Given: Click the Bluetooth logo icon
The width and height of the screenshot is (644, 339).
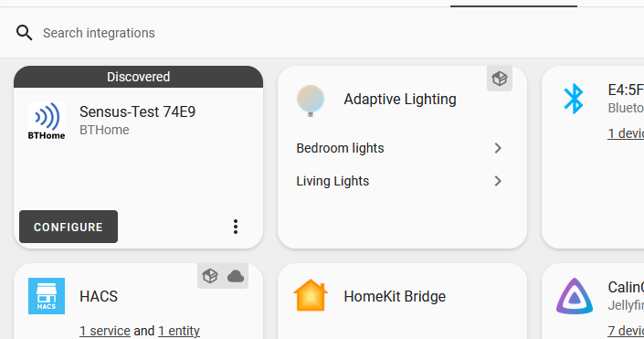Looking at the screenshot, I should 574,99.
